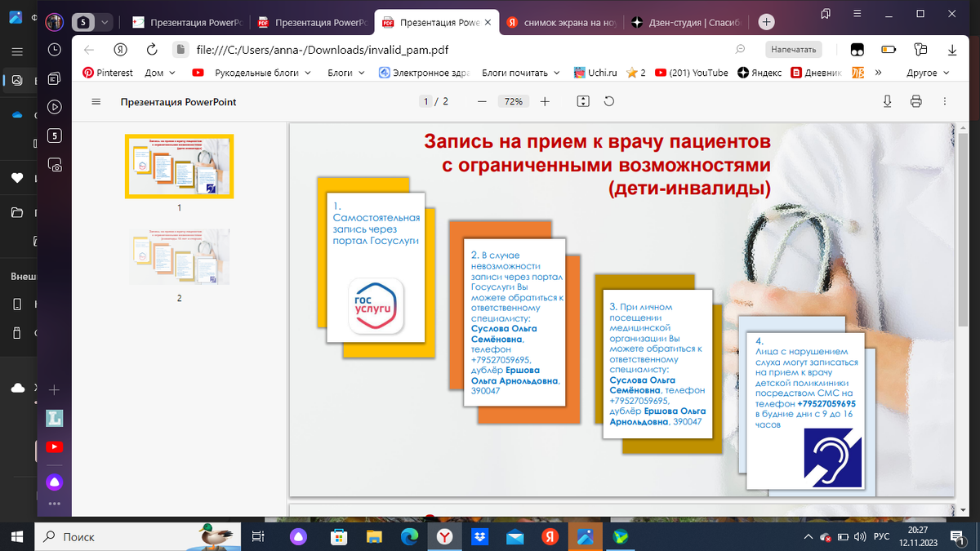This screenshot has height=551, width=980.
Task: Show hidden system tray icons chevron
Action: pyautogui.click(x=808, y=536)
